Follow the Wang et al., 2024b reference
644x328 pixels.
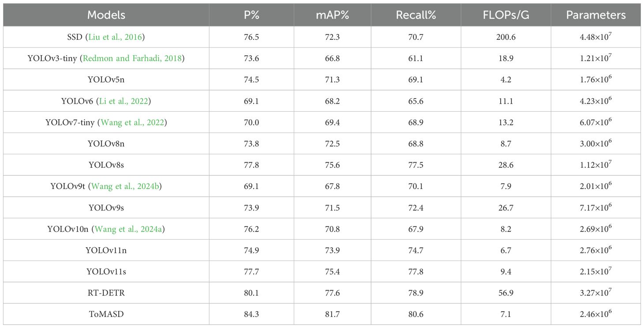(x=125, y=186)
